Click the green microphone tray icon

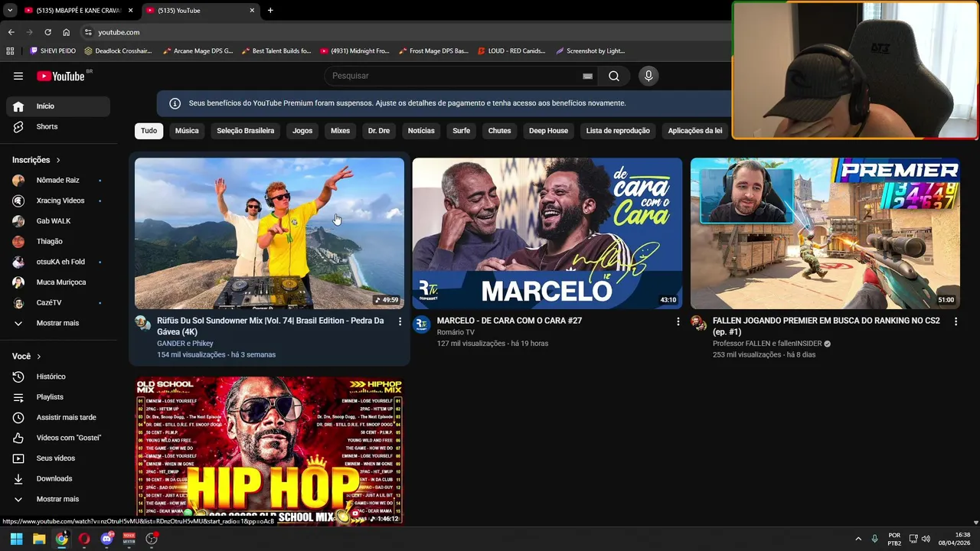tap(874, 539)
